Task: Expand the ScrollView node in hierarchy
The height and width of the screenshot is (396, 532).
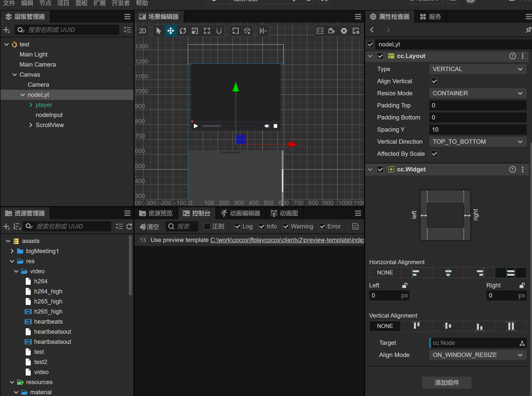Action: (x=31, y=125)
